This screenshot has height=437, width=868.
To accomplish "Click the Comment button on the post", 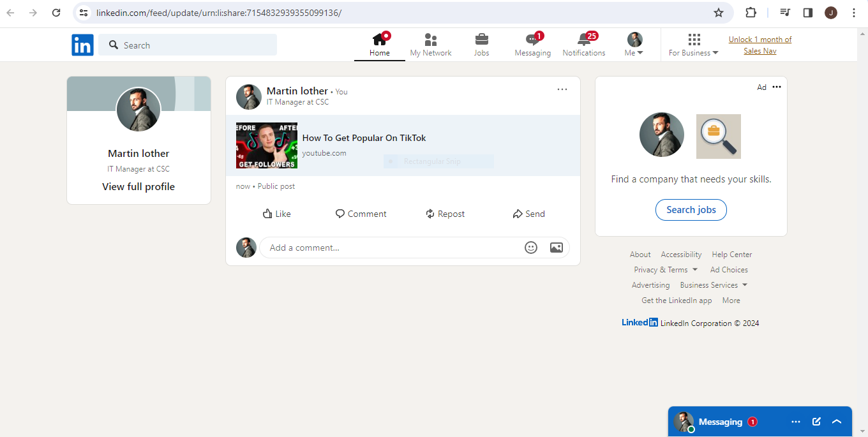I will pos(361,214).
